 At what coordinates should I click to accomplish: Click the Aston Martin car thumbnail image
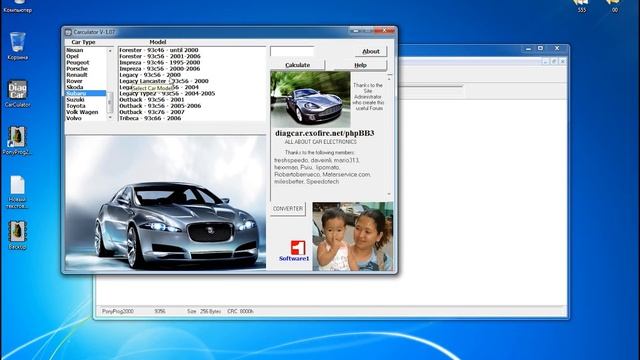pyautogui.click(x=310, y=99)
